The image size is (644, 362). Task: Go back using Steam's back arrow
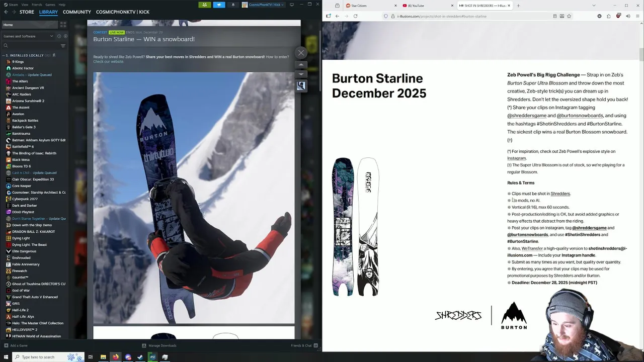coord(6,12)
